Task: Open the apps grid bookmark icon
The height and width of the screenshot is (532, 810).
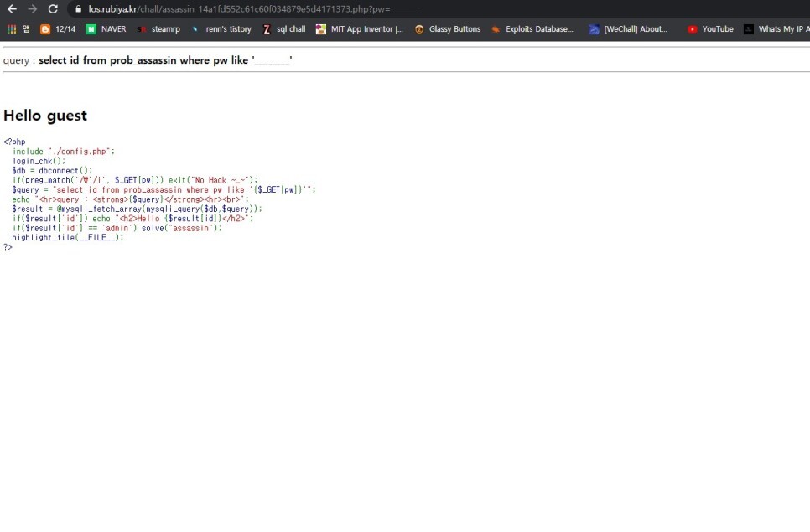Action: [12, 29]
